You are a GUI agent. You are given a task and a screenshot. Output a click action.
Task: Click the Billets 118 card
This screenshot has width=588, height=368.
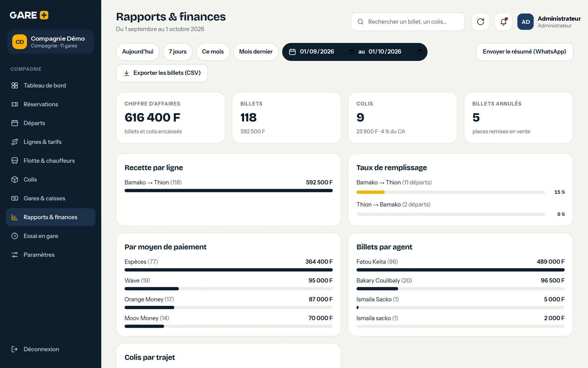point(286,118)
